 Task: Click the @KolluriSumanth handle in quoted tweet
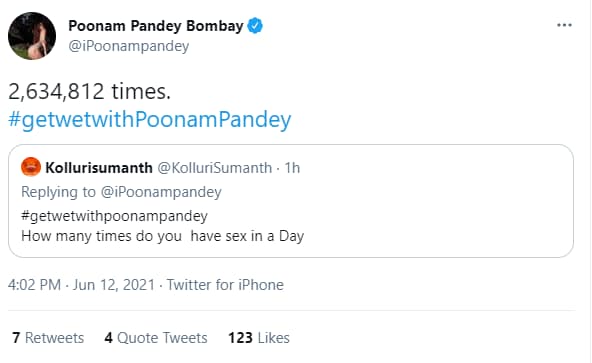click(214, 168)
